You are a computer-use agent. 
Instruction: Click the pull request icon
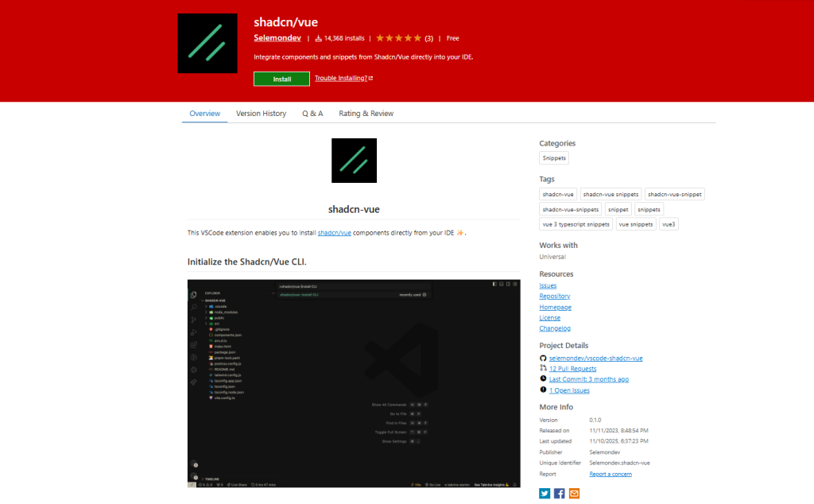click(x=543, y=368)
